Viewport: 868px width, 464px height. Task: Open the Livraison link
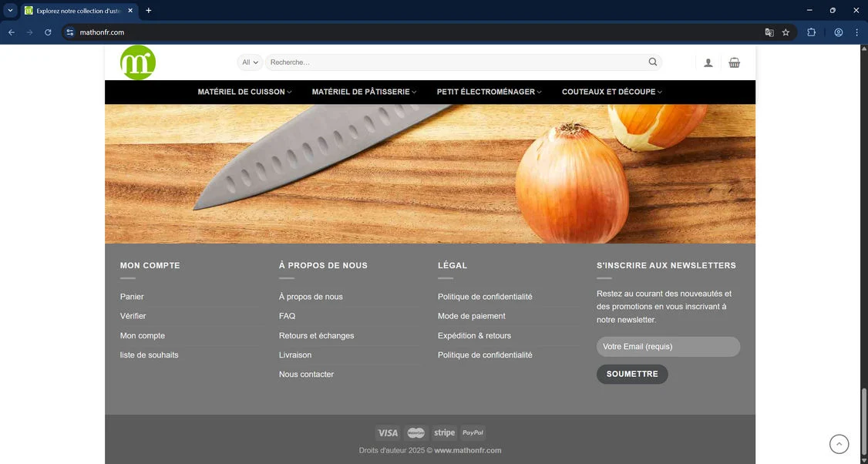[x=295, y=355]
